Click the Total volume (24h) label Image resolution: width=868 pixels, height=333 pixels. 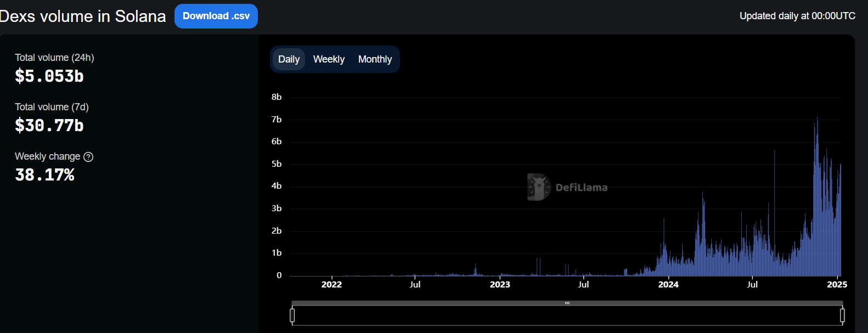pyautogui.click(x=54, y=58)
